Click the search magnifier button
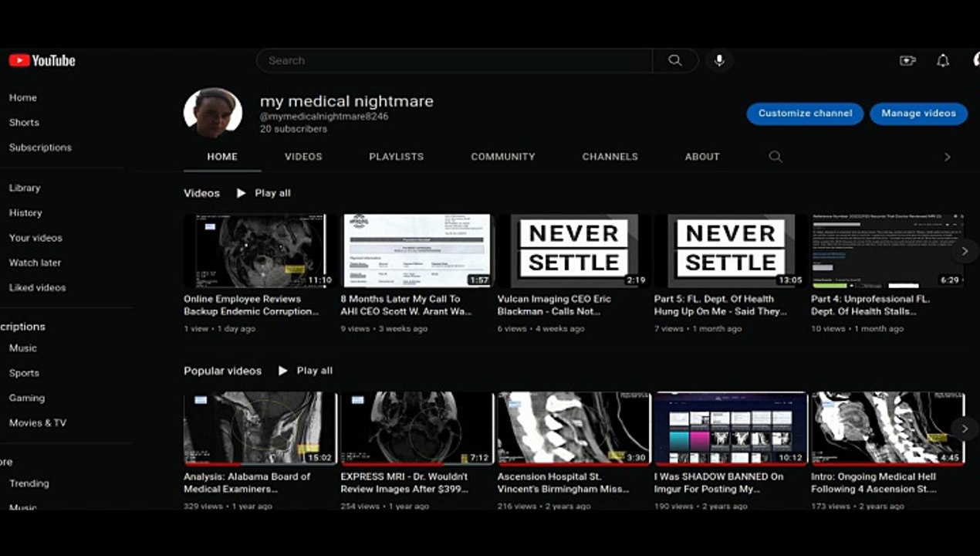 coord(675,60)
